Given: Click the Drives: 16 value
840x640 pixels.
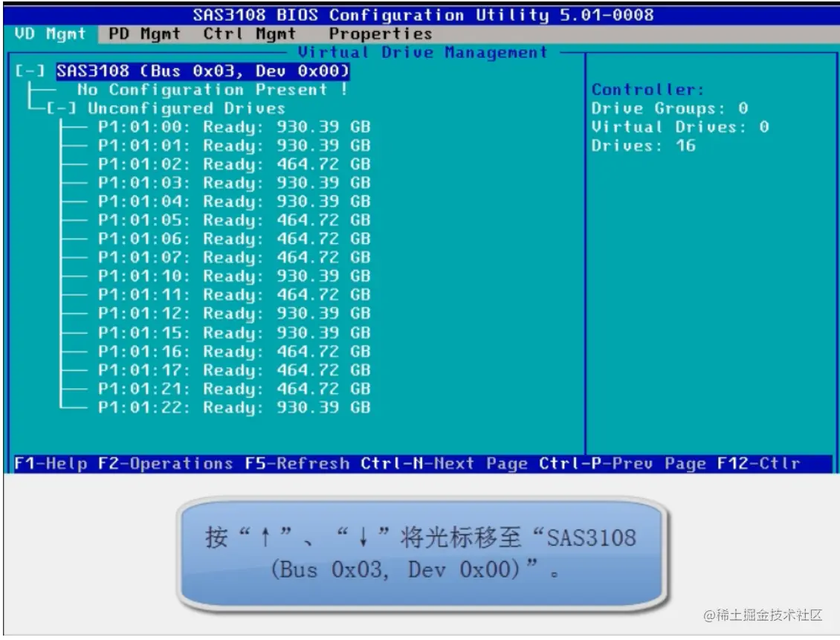Looking at the screenshot, I should click(644, 146).
